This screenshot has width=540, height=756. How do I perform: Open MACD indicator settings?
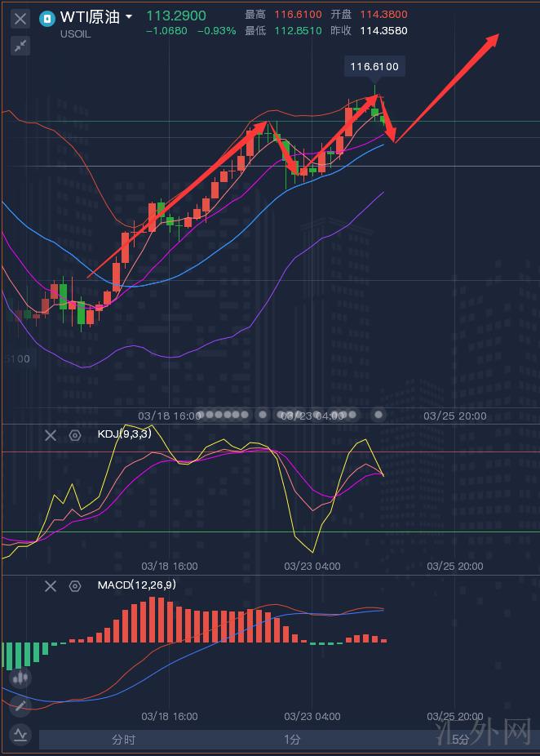tap(75, 585)
